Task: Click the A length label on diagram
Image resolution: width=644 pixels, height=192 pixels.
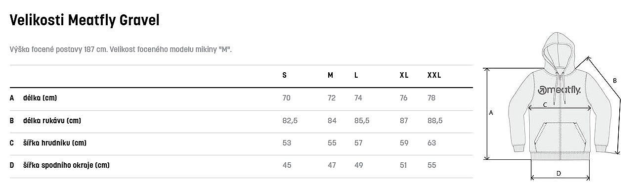Action: click(491, 113)
